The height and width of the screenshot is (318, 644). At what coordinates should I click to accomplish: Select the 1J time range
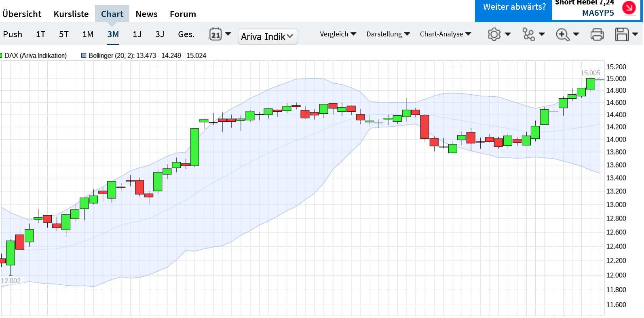(137, 34)
